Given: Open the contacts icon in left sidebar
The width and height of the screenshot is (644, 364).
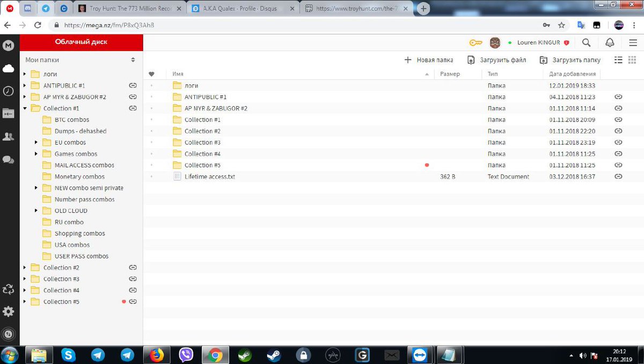Looking at the screenshot, I should pos(9,137).
